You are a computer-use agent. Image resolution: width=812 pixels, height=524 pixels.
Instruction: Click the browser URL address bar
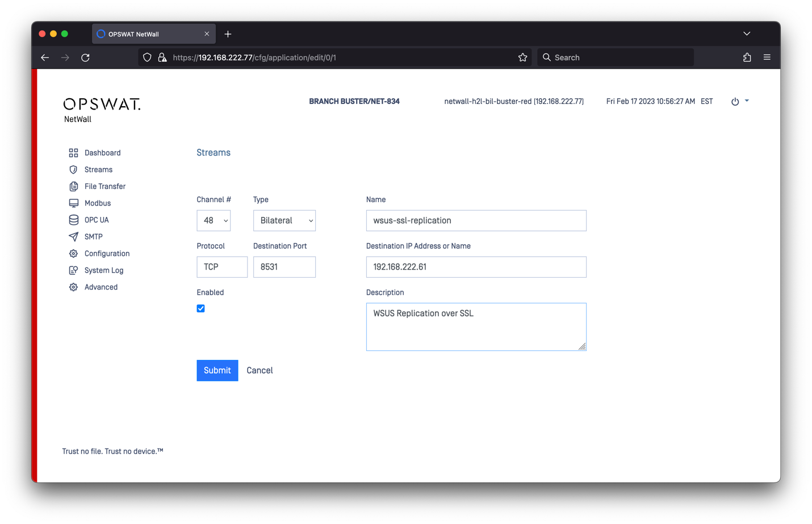click(335, 57)
